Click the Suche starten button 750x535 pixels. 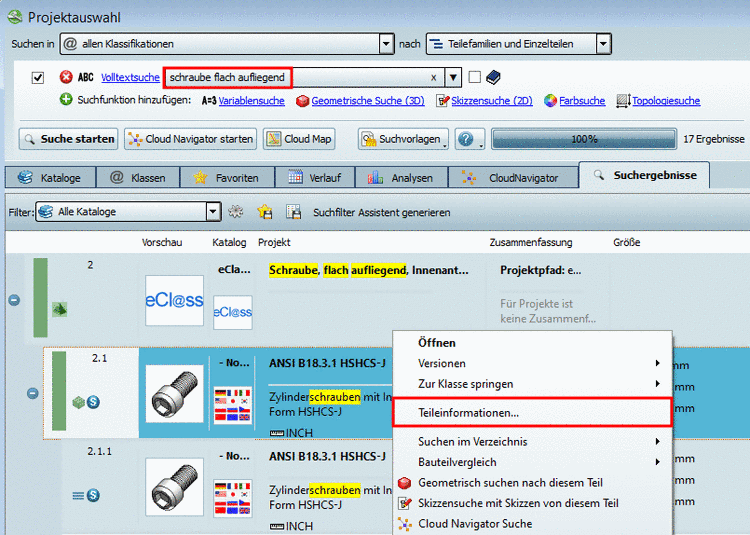click(68, 139)
